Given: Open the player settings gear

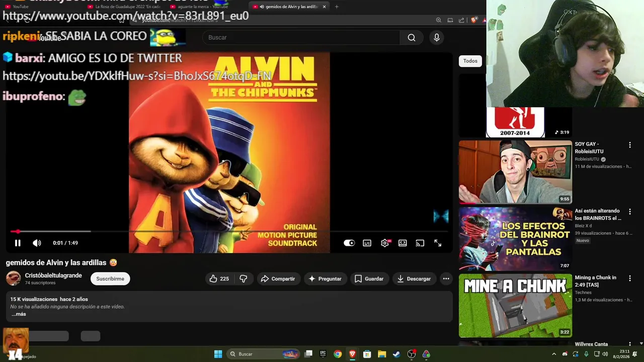Looking at the screenshot, I should 385,243.
